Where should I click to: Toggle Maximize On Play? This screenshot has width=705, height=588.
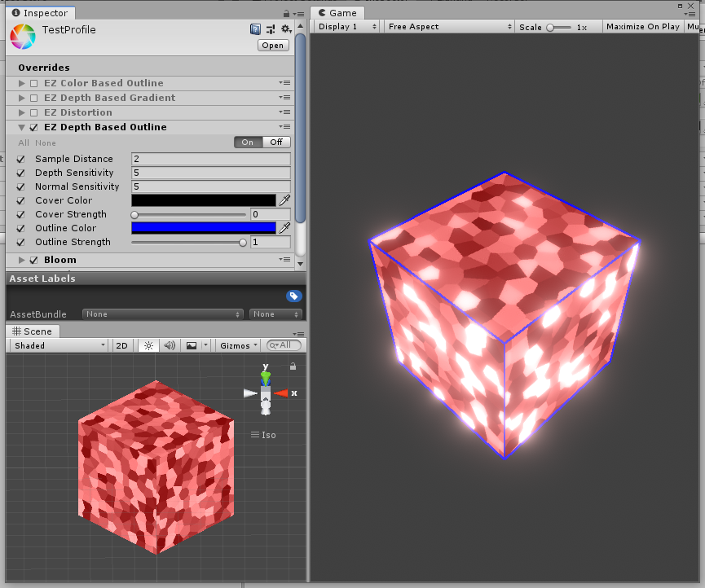point(643,27)
